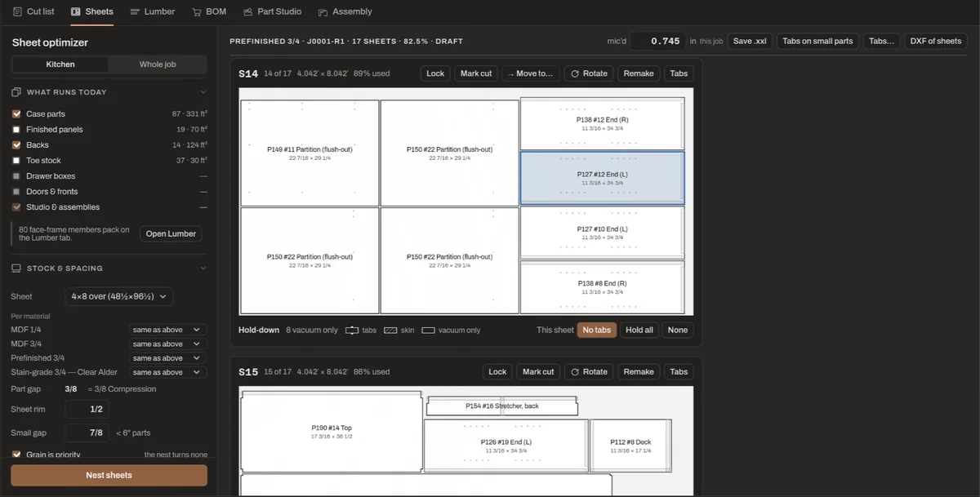This screenshot has height=497, width=980.
Task: Select P126 #19 End (L) part
Action: 506,446
